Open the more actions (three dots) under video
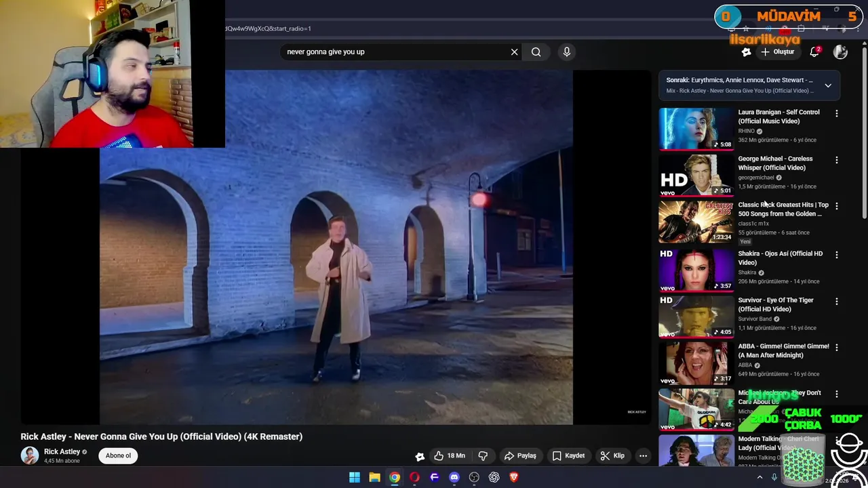 pos(643,455)
